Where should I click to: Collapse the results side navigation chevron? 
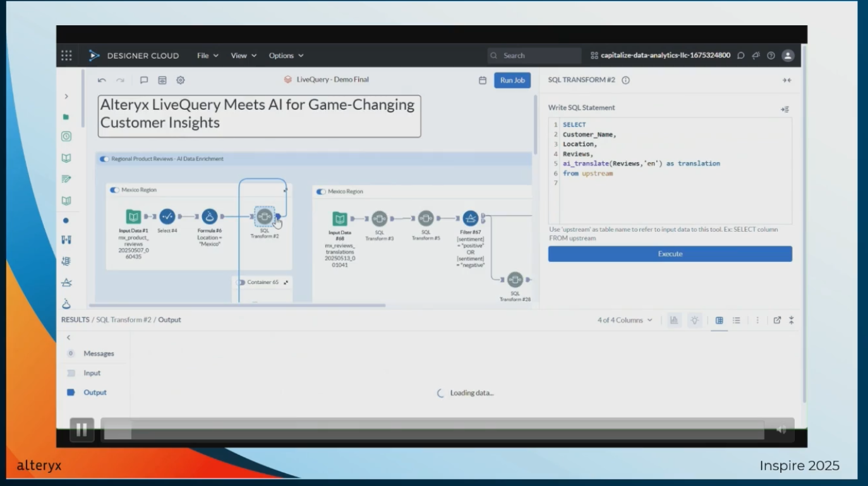pyautogui.click(x=69, y=338)
